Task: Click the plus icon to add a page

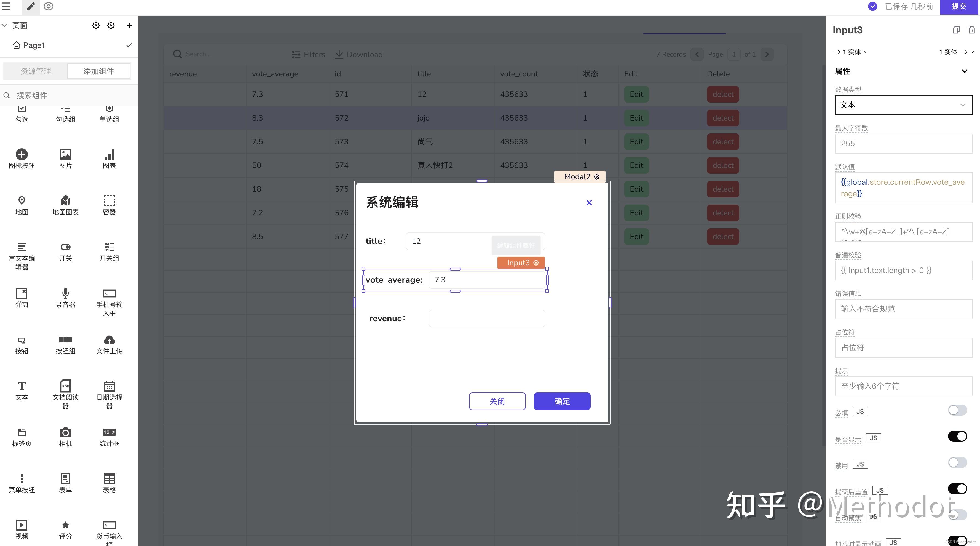Action: point(129,25)
